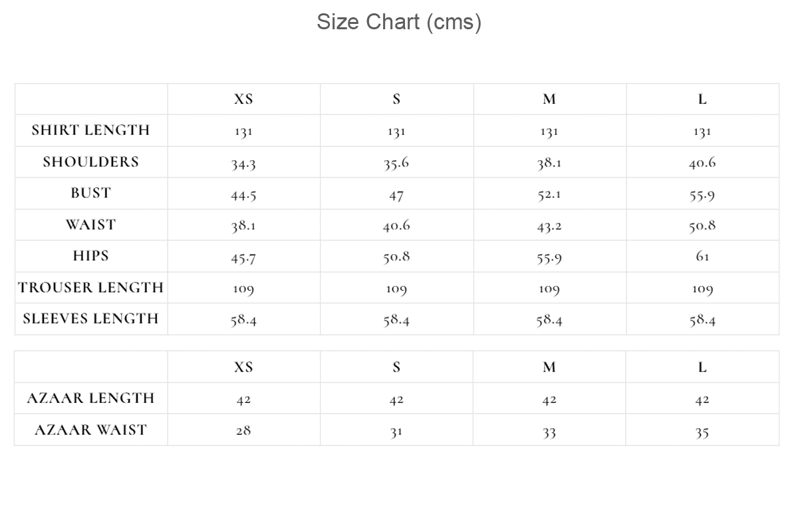Click shoulders value 34.3 for XS
Image resolution: width=798 pixels, height=532 pixels.
tap(243, 164)
